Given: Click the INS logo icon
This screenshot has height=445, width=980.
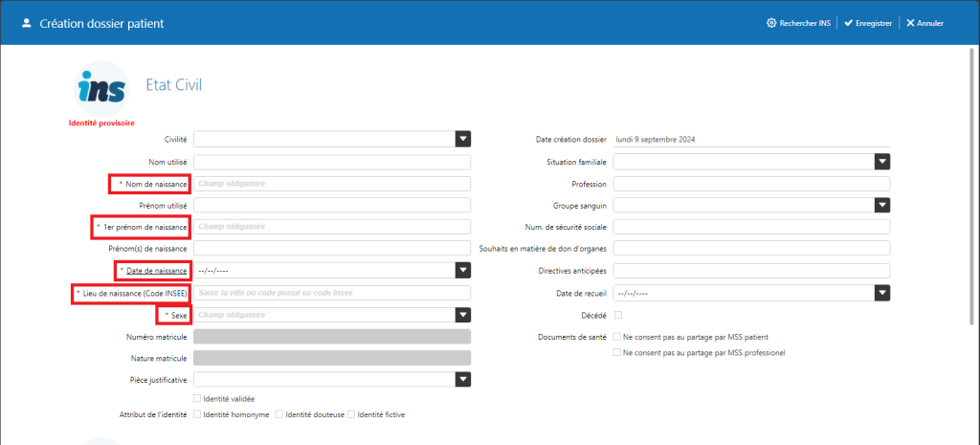Looking at the screenshot, I should (101, 89).
